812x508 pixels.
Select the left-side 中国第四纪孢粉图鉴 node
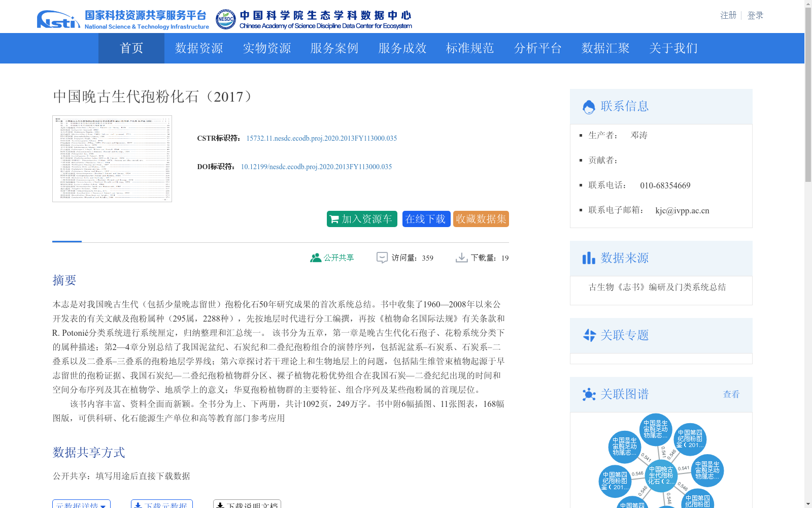coord(615,481)
